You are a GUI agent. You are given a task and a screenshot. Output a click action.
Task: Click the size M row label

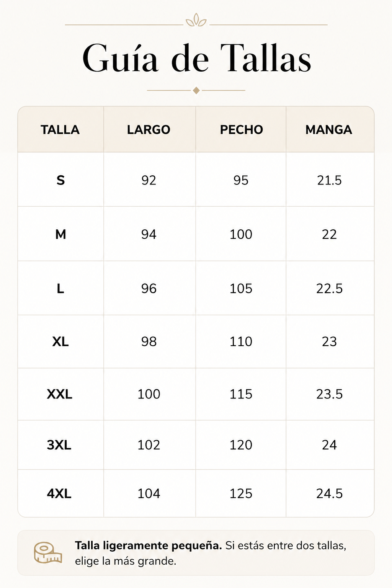pyautogui.click(x=60, y=234)
